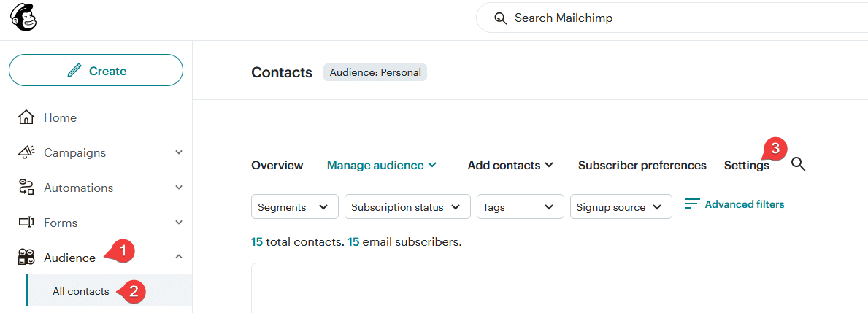Select All contacts in sidebar
Viewport: 868px width, 313px height.
[81, 291]
